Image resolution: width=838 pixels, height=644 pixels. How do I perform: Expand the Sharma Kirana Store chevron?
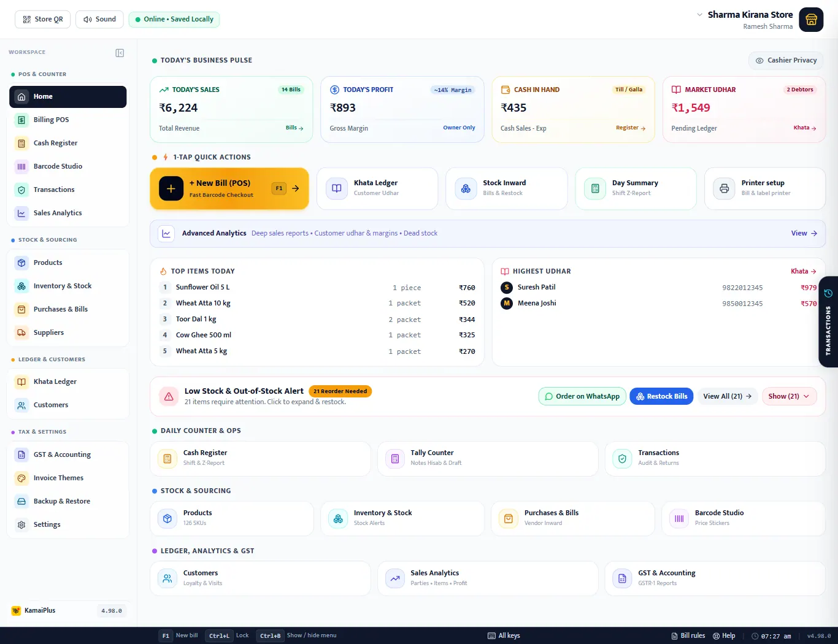click(x=699, y=14)
